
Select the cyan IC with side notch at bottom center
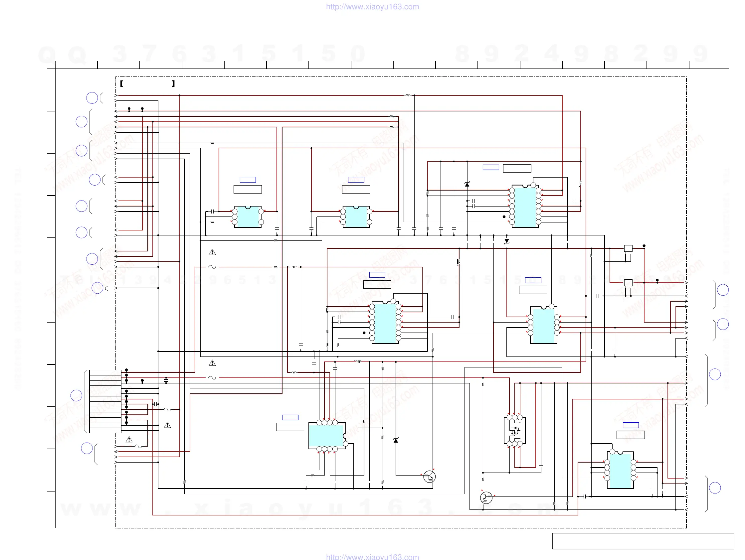(326, 436)
